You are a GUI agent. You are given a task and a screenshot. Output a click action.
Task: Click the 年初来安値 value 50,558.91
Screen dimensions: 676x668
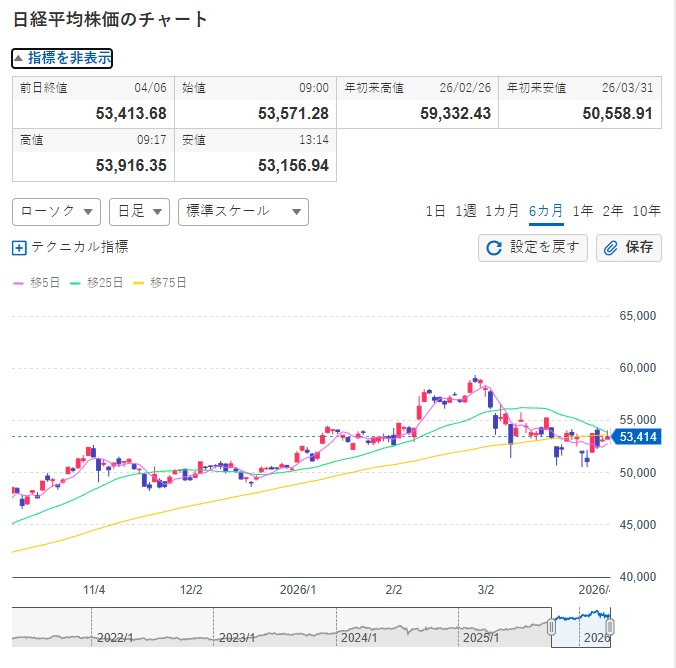click(x=617, y=114)
